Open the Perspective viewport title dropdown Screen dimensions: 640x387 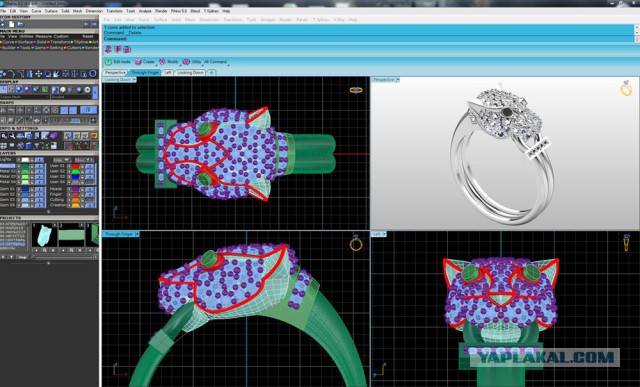[x=398, y=80]
